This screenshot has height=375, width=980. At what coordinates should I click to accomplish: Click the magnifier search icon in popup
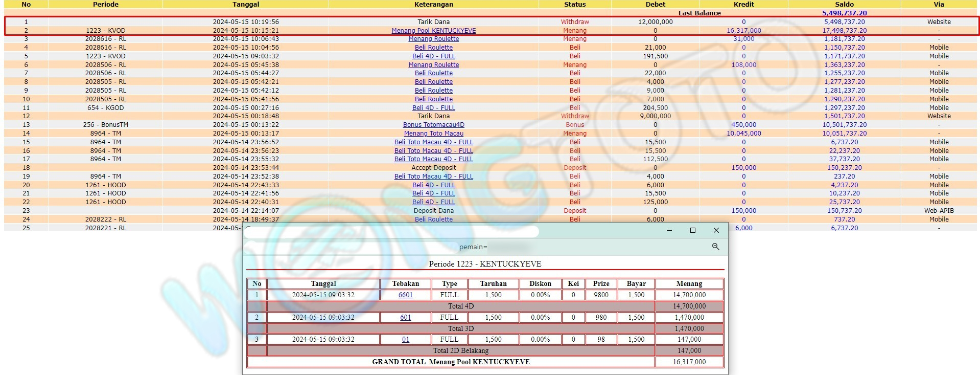coord(715,247)
